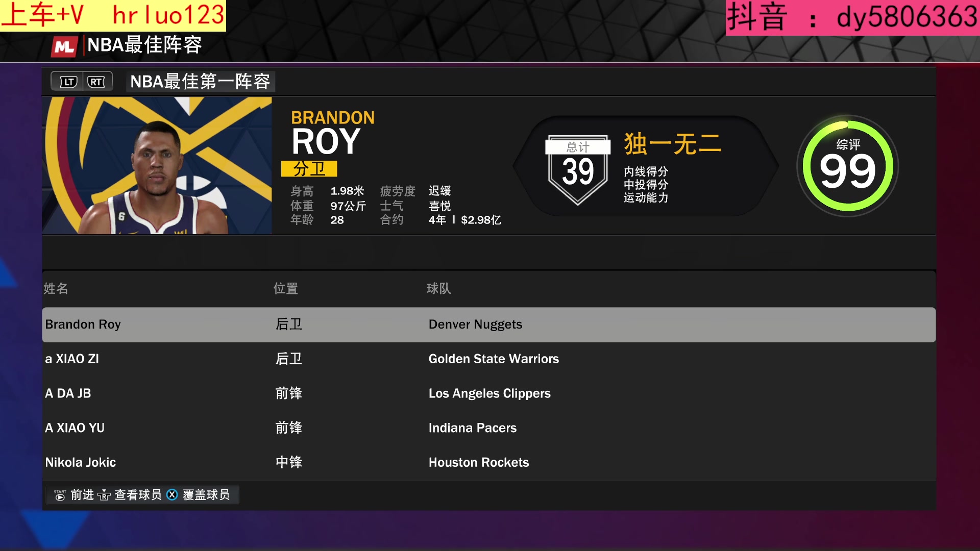Select the A DA JB row
This screenshot has height=551, width=980.
tap(488, 393)
